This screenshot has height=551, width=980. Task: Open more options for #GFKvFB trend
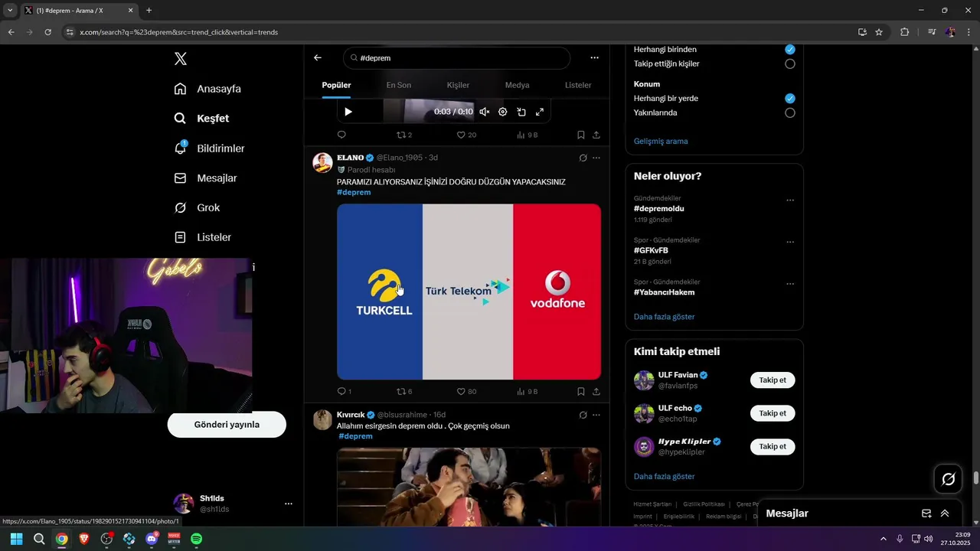(790, 243)
